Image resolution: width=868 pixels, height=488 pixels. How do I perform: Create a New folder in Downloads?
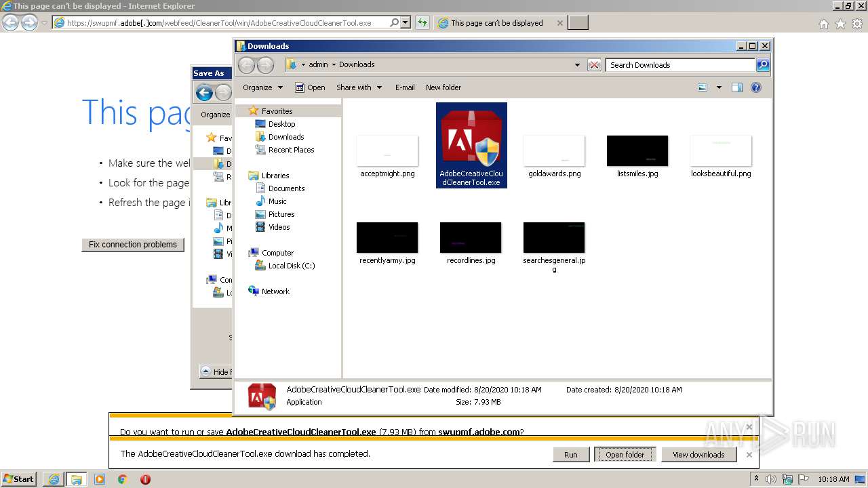point(443,87)
